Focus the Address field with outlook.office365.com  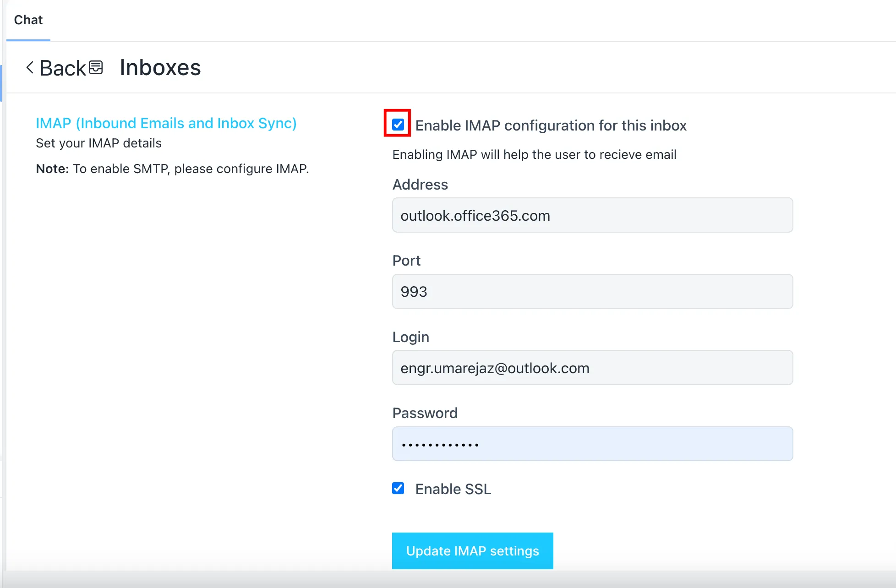point(592,215)
